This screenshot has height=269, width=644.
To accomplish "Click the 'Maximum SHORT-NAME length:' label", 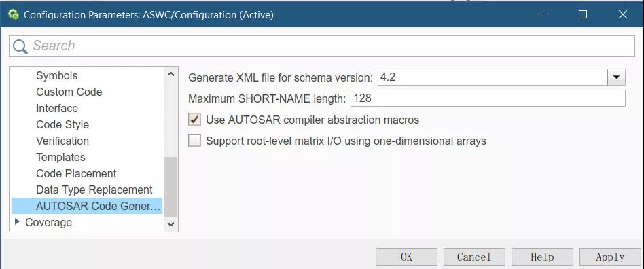I will (x=268, y=98).
